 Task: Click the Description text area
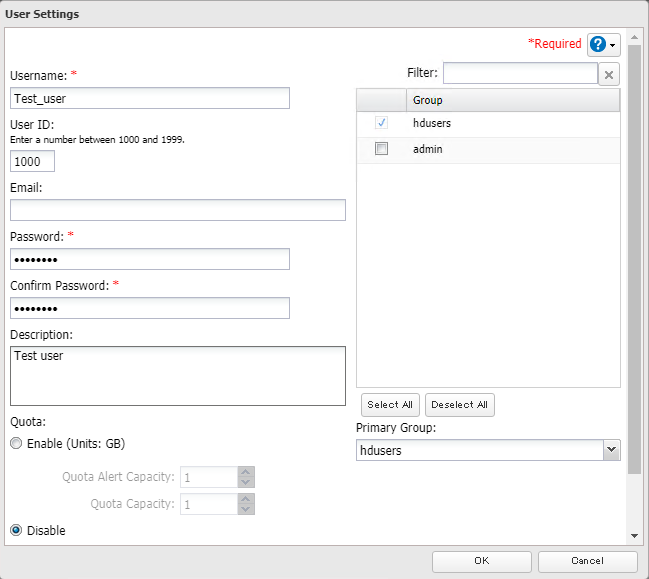tap(177, 376)
